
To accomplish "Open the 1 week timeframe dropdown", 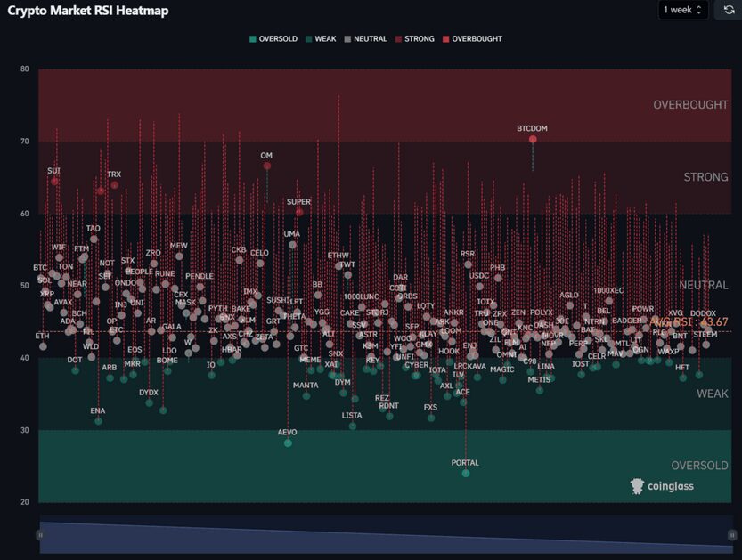I will pos(683,11).
